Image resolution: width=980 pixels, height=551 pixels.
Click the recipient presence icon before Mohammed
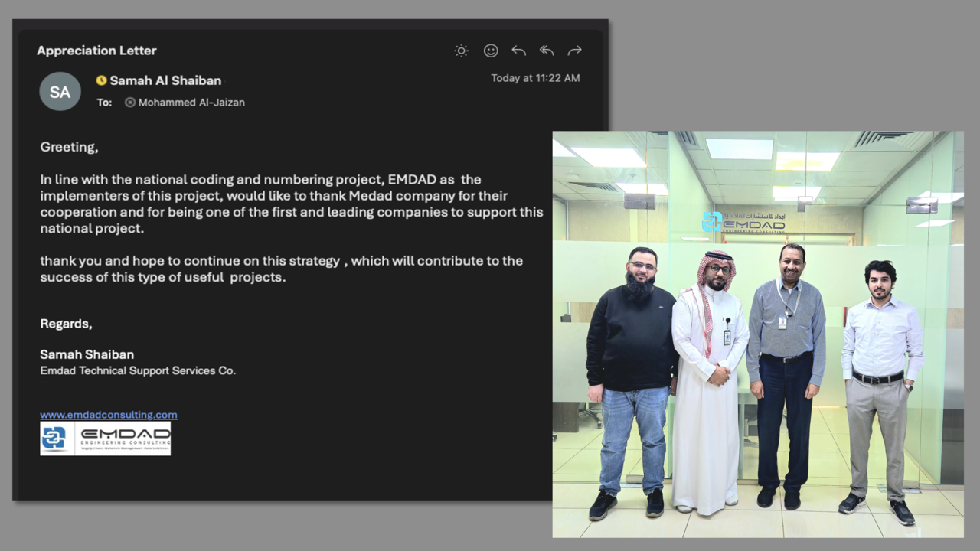click(130, 102)
